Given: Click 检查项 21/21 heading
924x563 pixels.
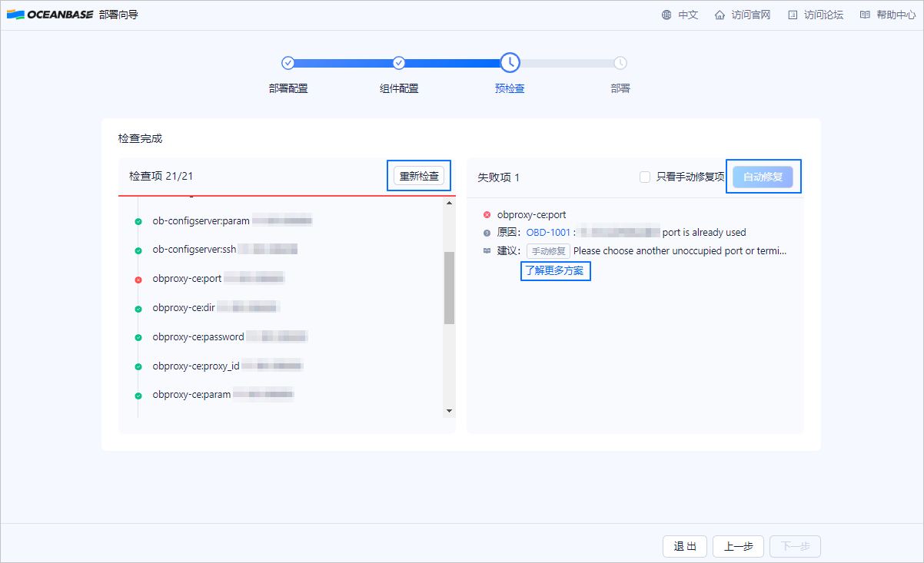Looking at the screenshot, I should [x=161, y=176].
